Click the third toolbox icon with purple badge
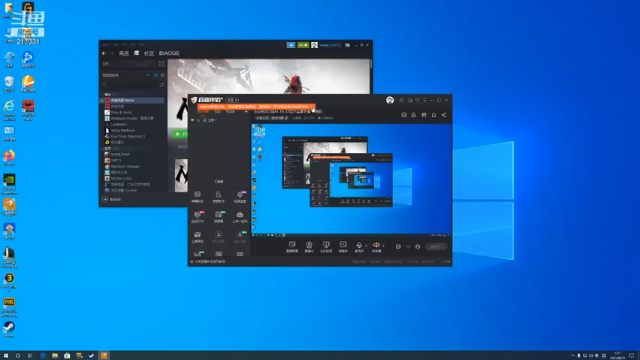 [240, 197]
